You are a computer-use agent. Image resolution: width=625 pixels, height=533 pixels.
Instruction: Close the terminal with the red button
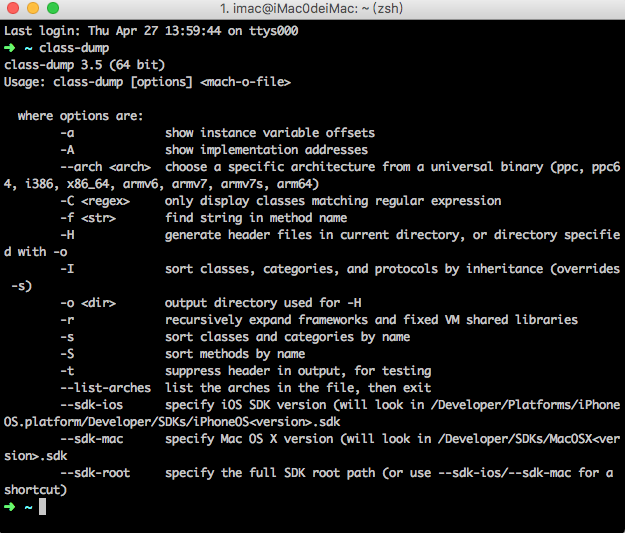click(x=13, y=8)
